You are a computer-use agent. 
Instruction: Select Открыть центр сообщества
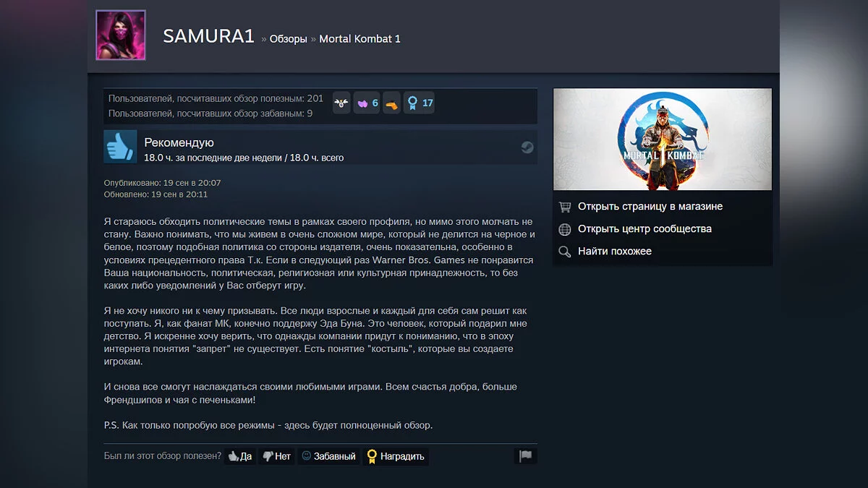click(644, 229)
